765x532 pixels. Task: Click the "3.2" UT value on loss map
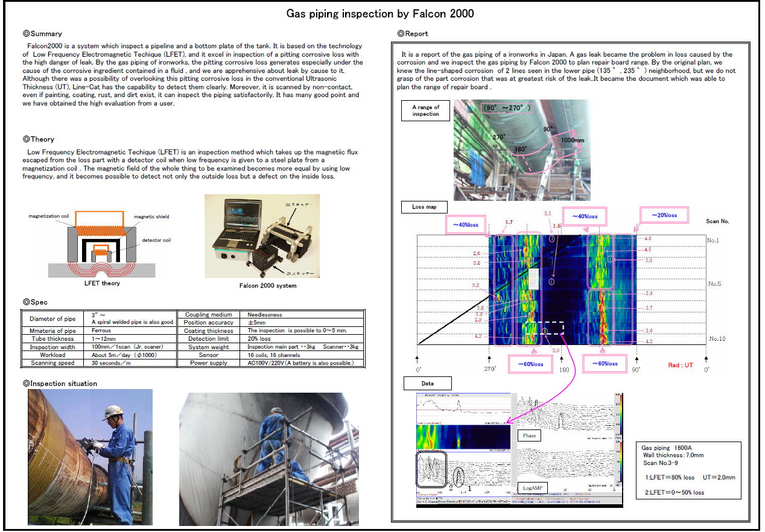point(476,285)
